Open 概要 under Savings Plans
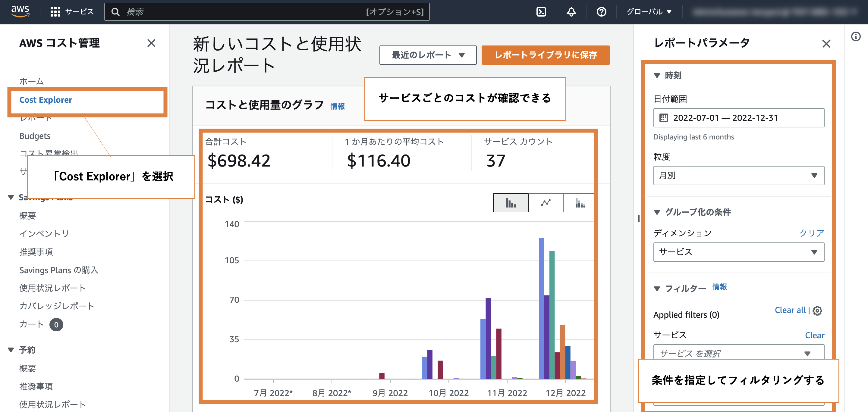The image size is (868, 412). click(28, 215)
